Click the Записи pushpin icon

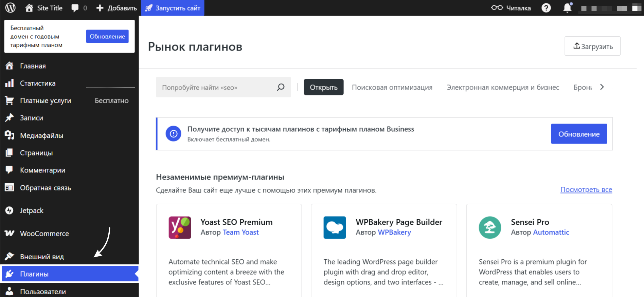[x=10, y=118]
